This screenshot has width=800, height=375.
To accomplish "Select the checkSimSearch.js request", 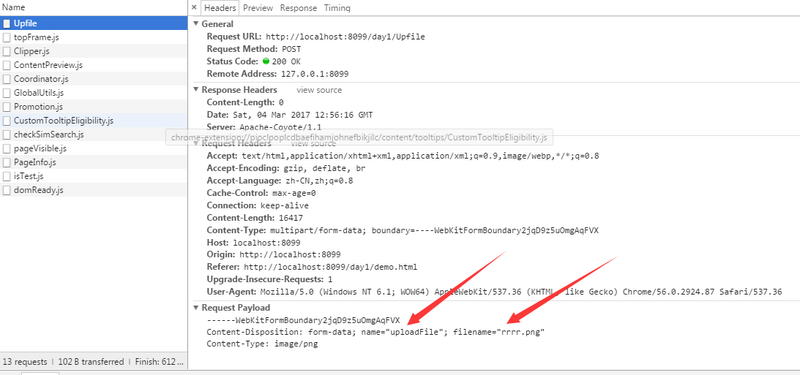I will (x=93, y=135).
